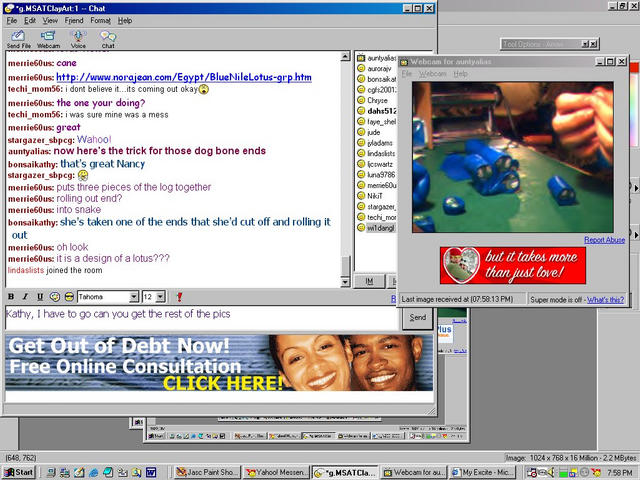Open the font size 12 dropdown
The image size is (640, 480).
click(x=161, y=297)
